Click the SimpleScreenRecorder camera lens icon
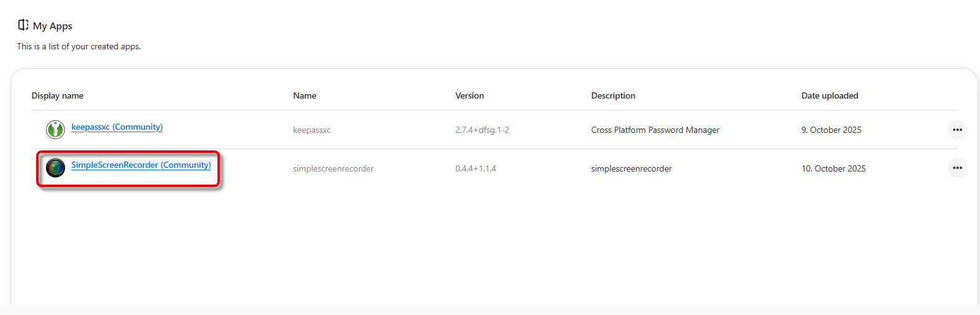The image size is (980, 315). click(55, 167)
